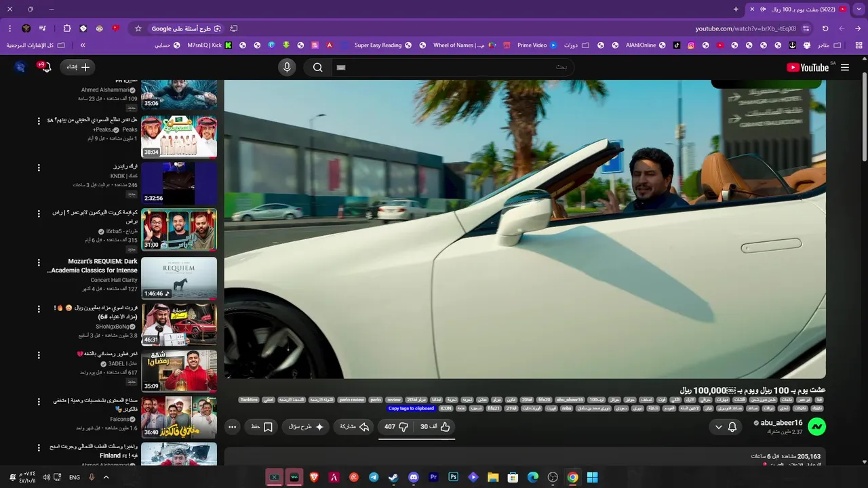Click the 'Tacktics' tag chip
868x488 pixels.
(x=249, y=400)
